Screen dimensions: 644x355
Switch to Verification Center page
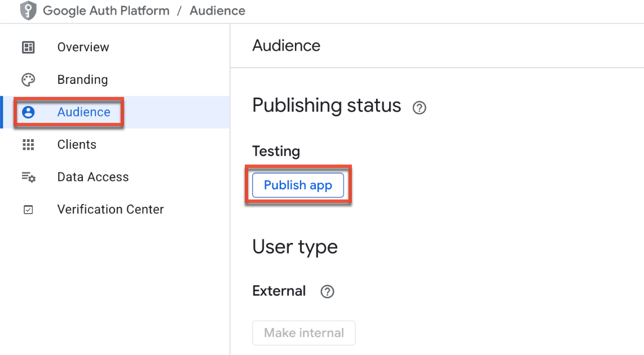click(x=111, y=210)
